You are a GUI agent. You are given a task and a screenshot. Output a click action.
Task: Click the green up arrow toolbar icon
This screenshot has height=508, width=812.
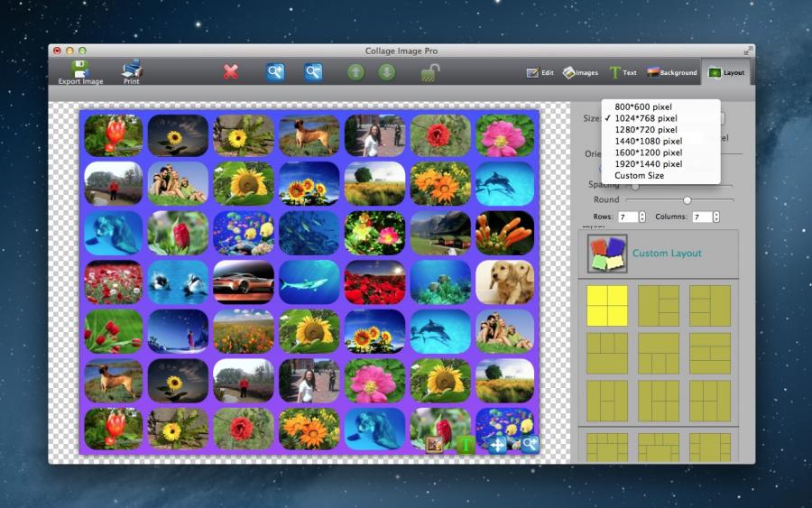(x=355, y=72)
